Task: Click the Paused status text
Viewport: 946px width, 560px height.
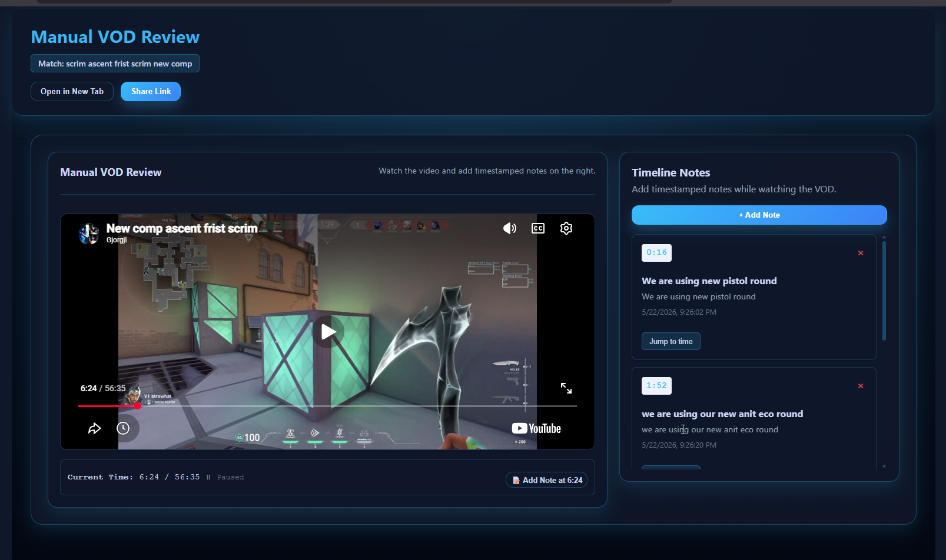Action: pyautogui.click(x=230, y=477)
